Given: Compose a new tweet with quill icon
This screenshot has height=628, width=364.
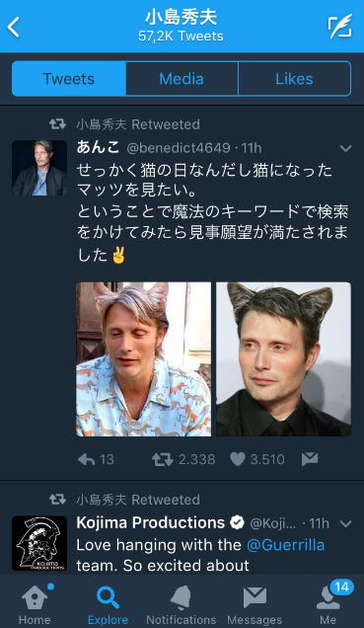Looking at the screenshot, I should point(339,27).
